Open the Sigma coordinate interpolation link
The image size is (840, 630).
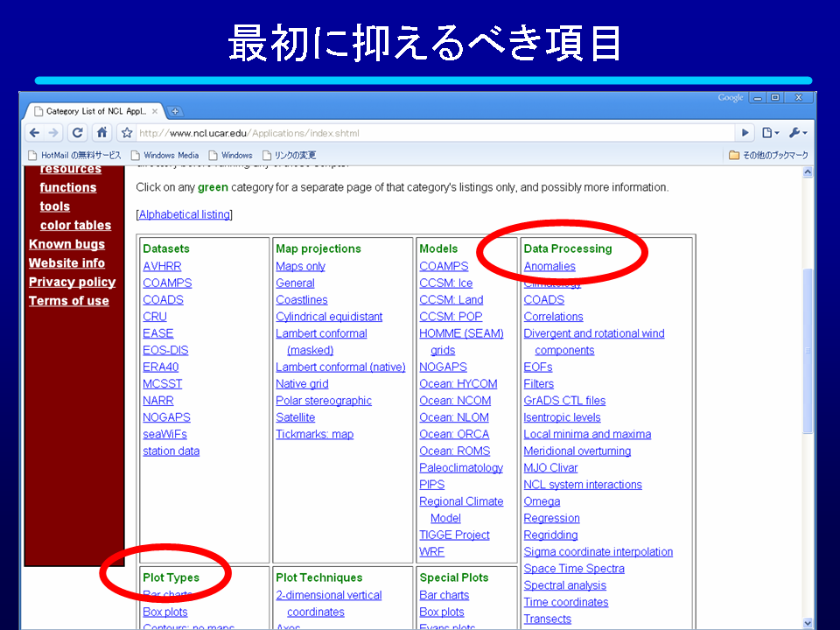pyautogui.click(x=598, y=552)
